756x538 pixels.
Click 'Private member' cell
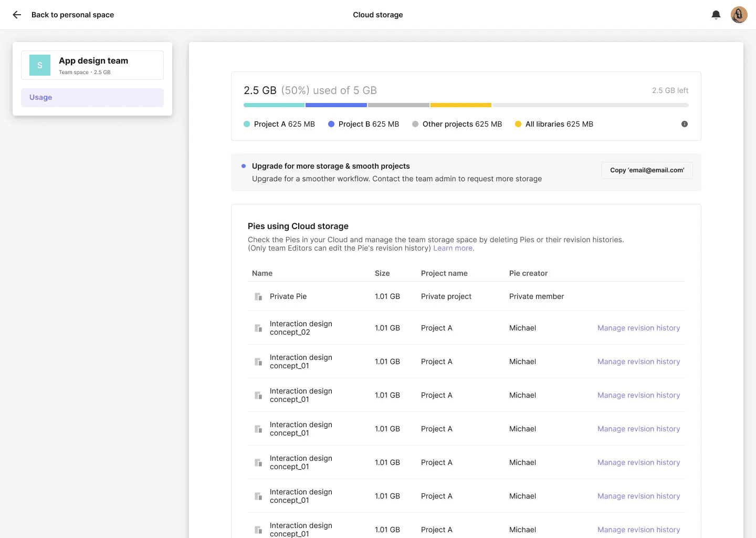coord(537,296)
